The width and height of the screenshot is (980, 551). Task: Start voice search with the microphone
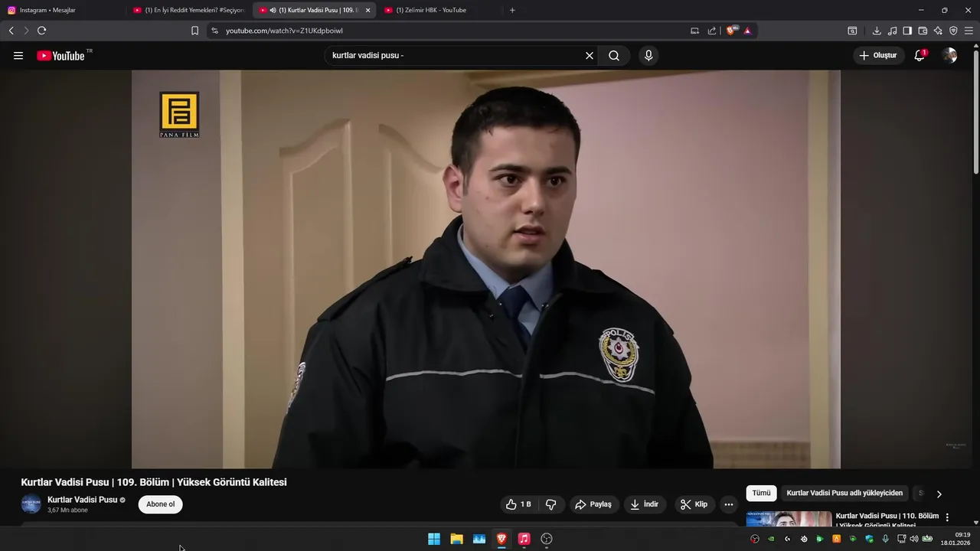[x=648, y=56]
